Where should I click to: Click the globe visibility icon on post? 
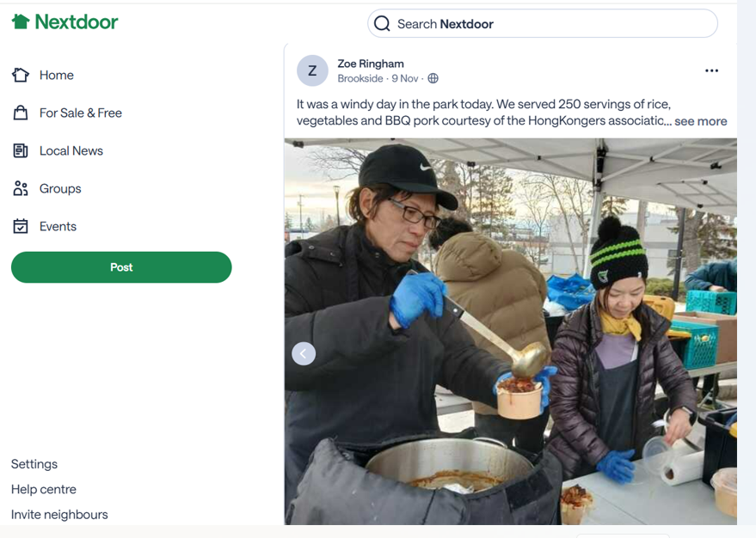433,79
